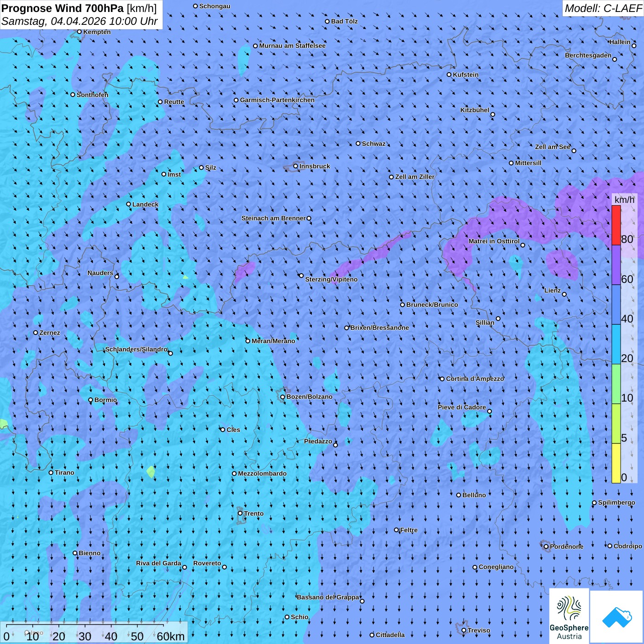Click the Mezzolombardo map label
The image size is (644, 644).
(x=262, y=473)
